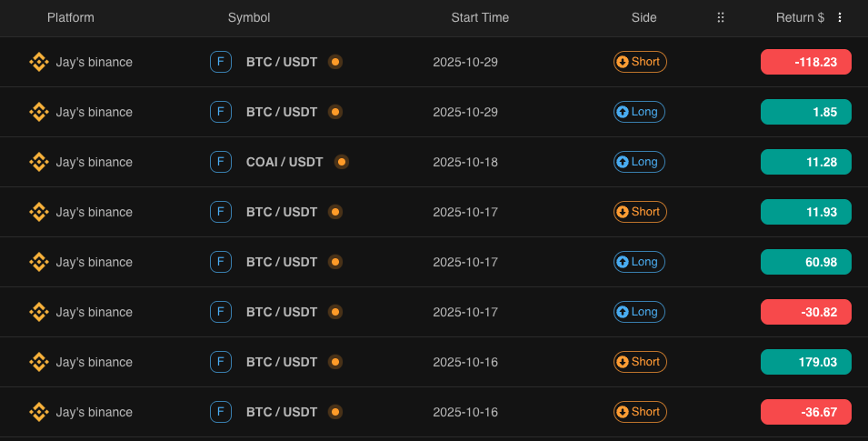Click the green 179.03 return value
The height and width of the screenshot is (441, 868).
[x=805, y=362]
